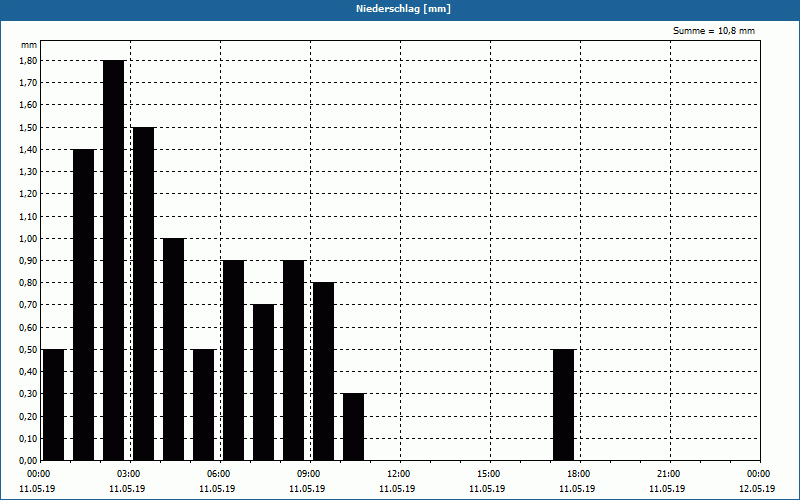
Task: Select the Summe = 10,8 mm label
Action: click(x=713, y=31)
